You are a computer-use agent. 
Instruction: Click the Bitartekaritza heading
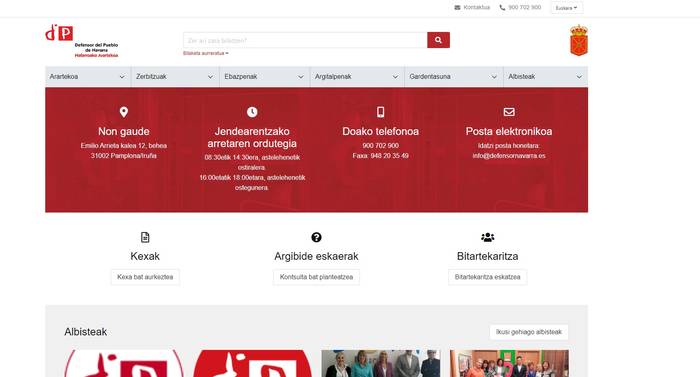coord(488,256)
